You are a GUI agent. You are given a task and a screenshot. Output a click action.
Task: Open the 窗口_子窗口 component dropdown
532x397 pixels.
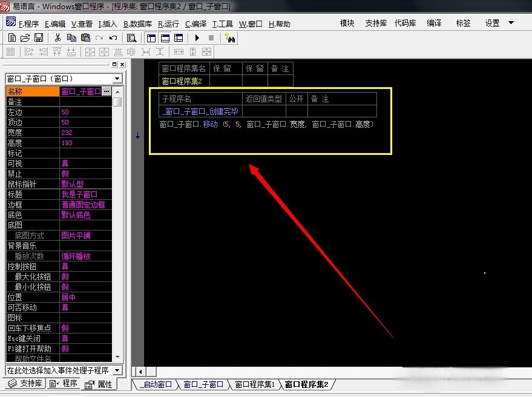click(117, 79)
